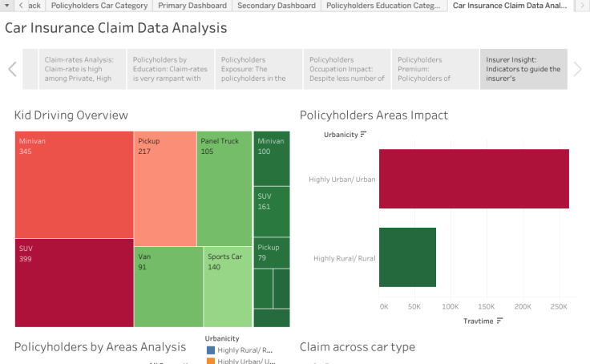Viewport: 590px width, 364px height.
Task: Select the Secondary Dashboard tab
Action: (x=277, y=6)
